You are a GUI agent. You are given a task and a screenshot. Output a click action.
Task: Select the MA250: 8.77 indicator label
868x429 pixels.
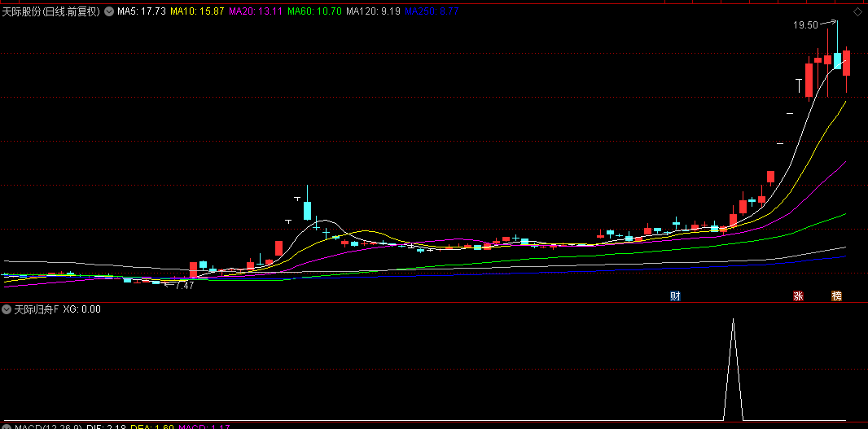432,11
